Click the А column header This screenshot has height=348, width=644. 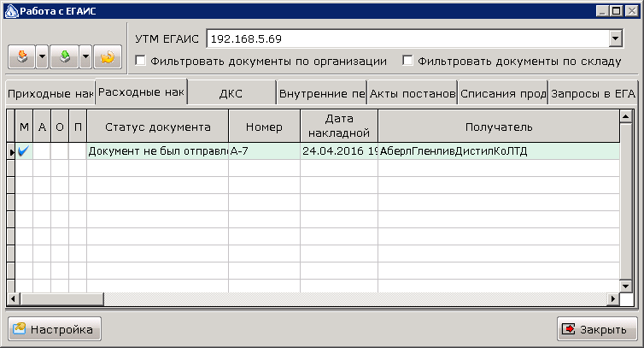(42, 127)
